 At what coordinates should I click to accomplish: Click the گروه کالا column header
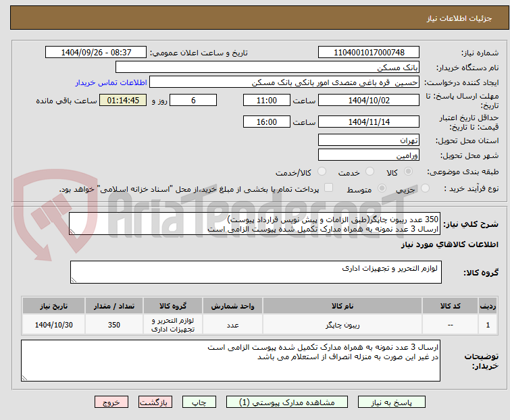tap(173, 306)
